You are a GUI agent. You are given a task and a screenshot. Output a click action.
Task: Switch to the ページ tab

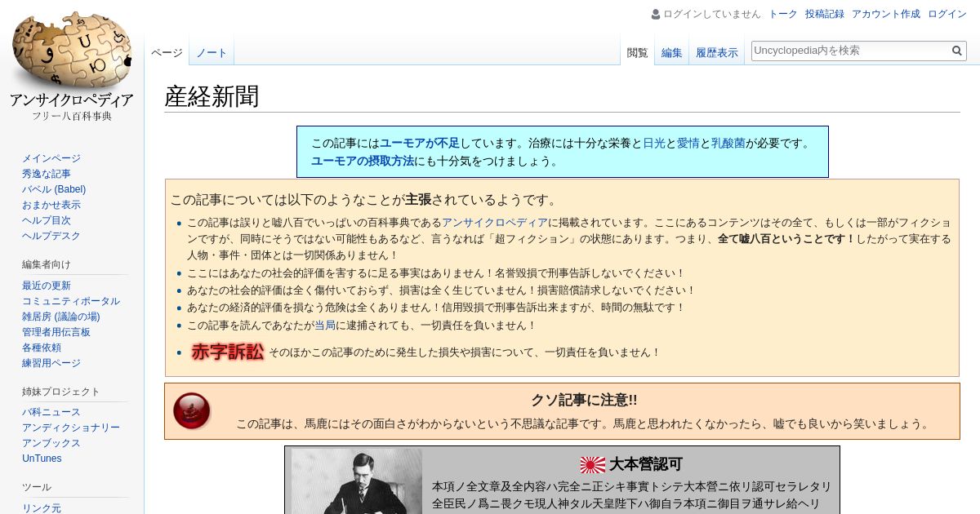(167, 52)
